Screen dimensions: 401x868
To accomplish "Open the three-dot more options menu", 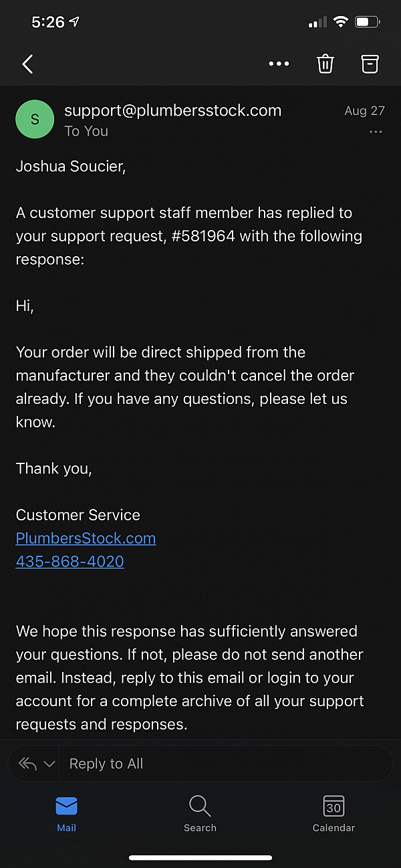I will pos(279,64).
